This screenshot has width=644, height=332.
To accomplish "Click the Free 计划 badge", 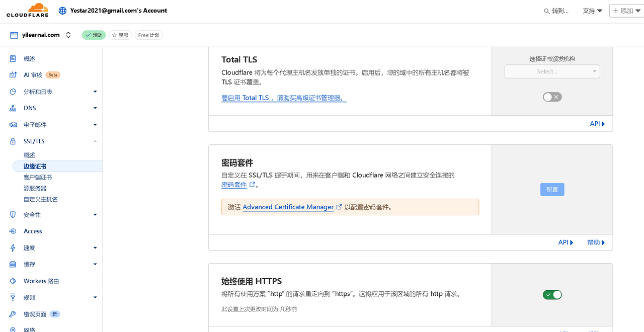I will click(x=149, y=35).
